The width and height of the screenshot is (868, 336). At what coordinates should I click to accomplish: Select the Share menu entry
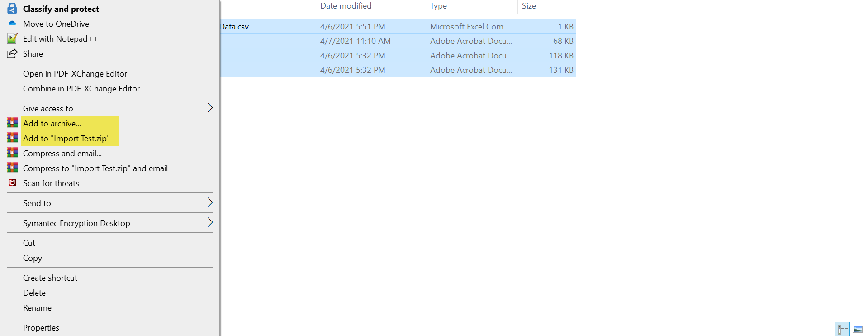pos(33,53)
